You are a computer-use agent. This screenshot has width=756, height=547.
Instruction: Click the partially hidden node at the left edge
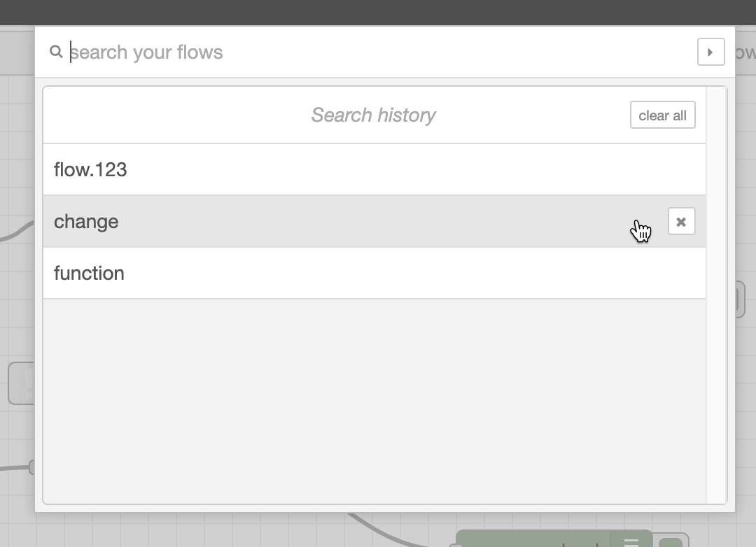pyautogui.click(x=22, y=383)
